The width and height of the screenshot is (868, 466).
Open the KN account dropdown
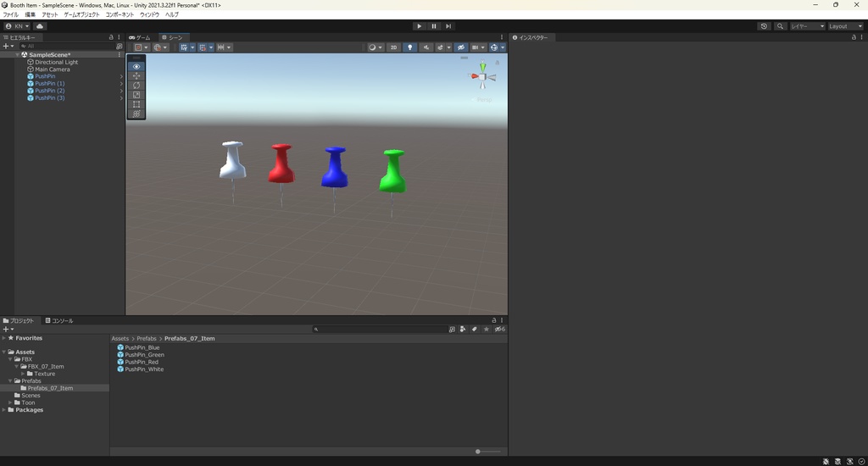(17, 26)
